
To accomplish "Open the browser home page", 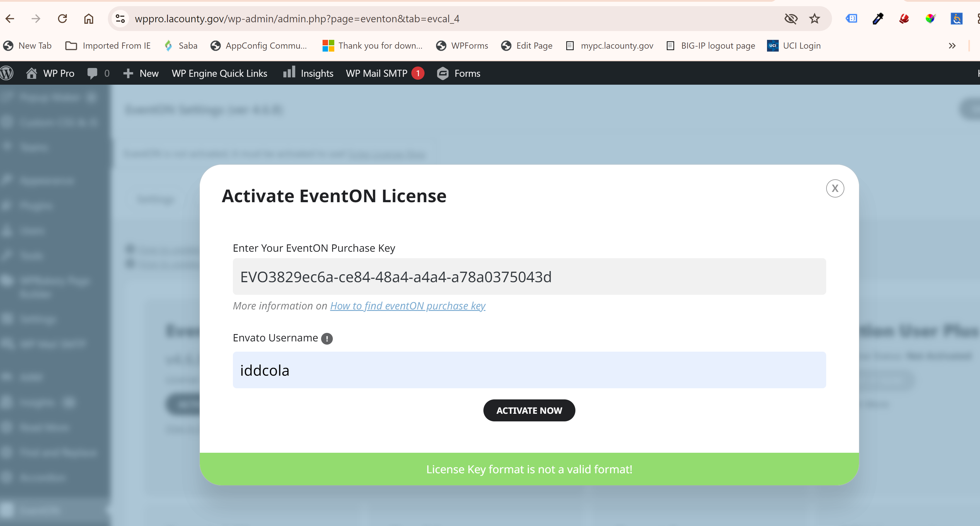I will (89, 19).
